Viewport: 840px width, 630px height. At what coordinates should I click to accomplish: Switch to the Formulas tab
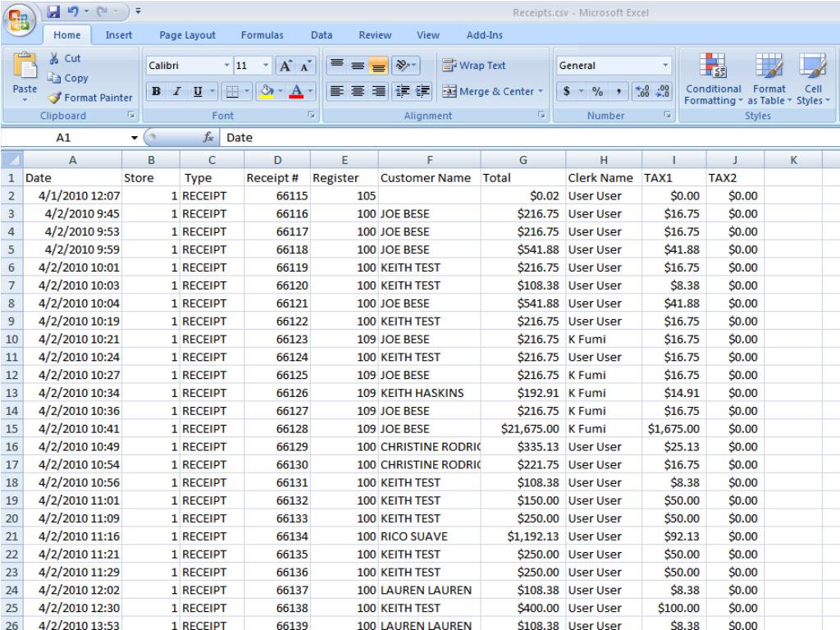pyautogui.click(x=262, y=35)
